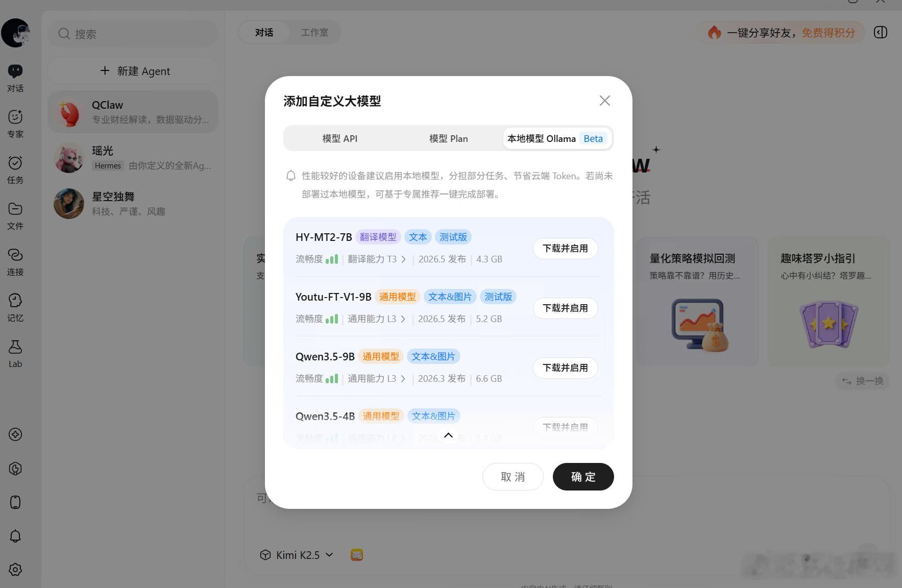Viewport: 902px width, 588px height.
Task: Select the QClaw agent in the list
Action: pyautogui.click(x=133, y=112)
